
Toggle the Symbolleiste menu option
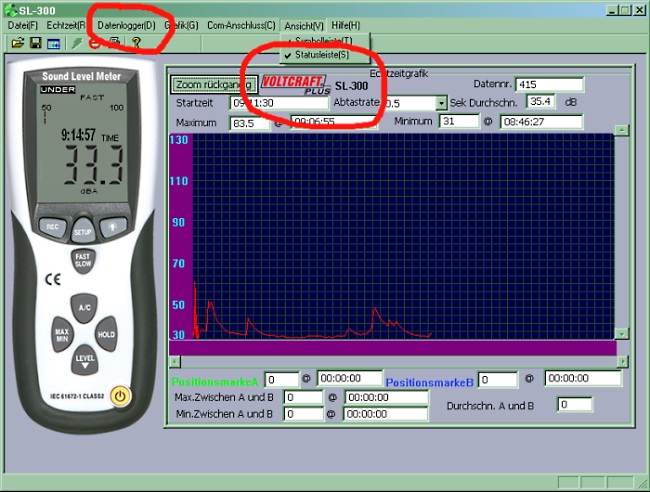(321, 41)
